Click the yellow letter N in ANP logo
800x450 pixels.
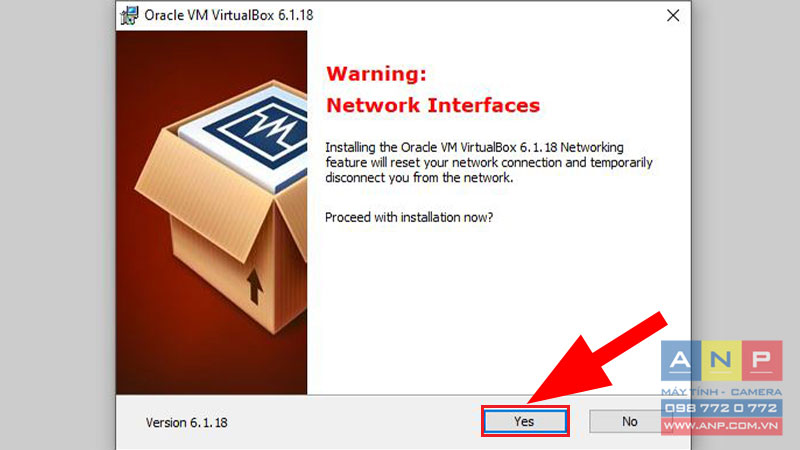(x=721, y=361)
